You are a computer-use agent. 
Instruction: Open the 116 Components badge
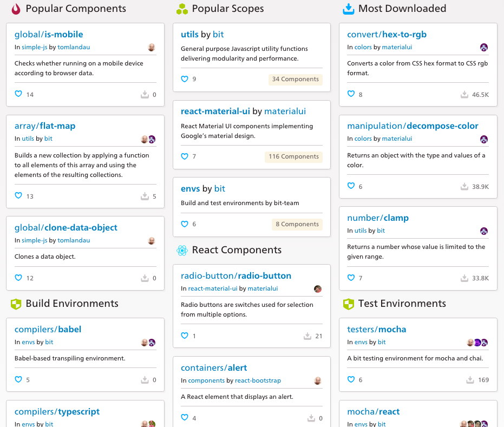click(x=293, y=156)
